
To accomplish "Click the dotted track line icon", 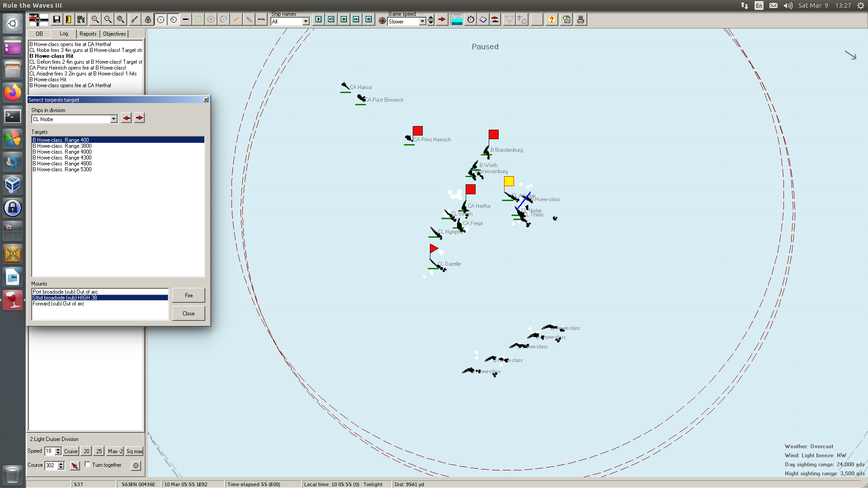I will click(x=261, y=19).
